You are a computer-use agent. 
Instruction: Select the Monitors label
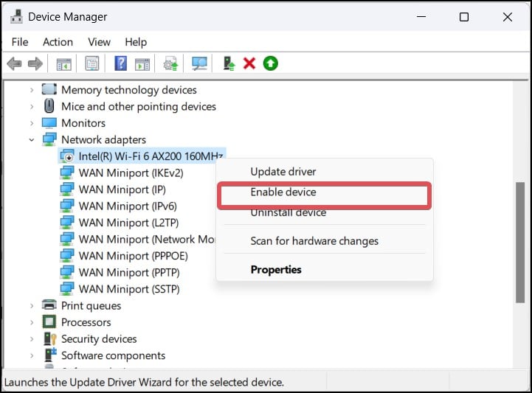pyautogui.click(x=83, y=123)
